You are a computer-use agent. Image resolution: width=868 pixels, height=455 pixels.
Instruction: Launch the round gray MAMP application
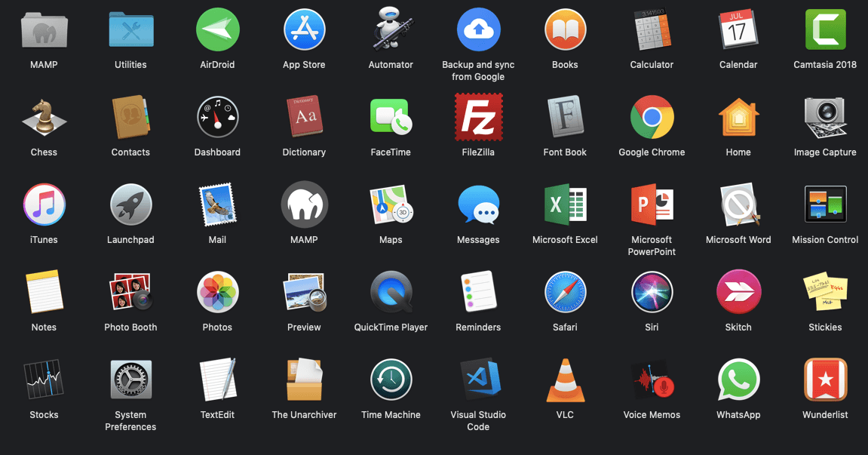304,204
